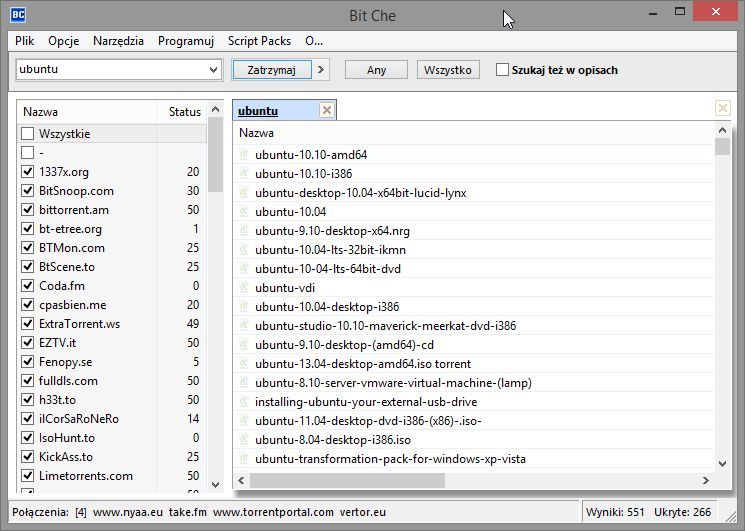Open the search term dropdown
The height and width of the screenshot is (531, 745).
[213, 70]
